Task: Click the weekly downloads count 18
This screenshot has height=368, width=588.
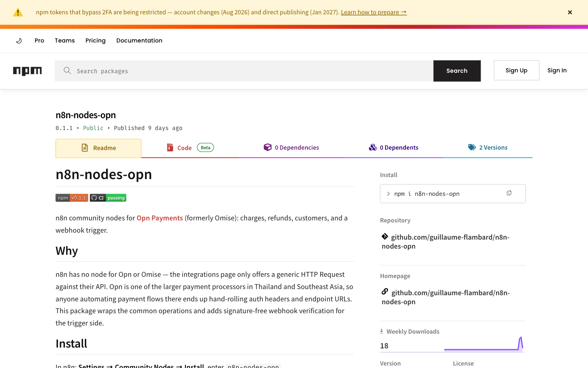Action: (x=384, y=346)
